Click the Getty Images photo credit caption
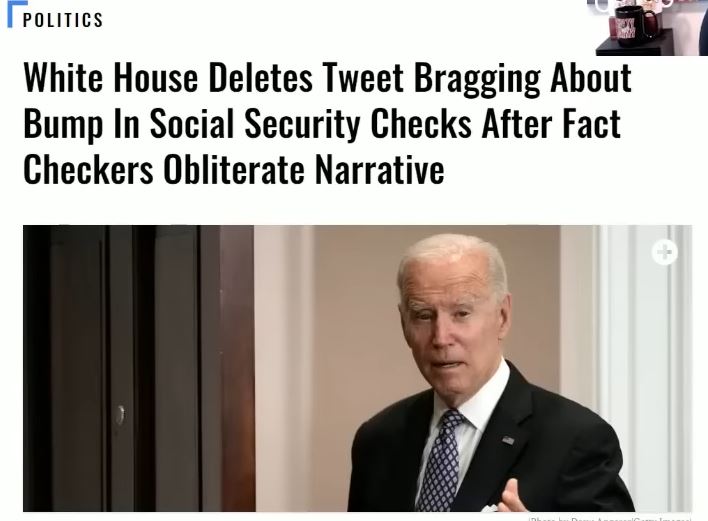Viewport: 708px width, 521px height. pos(610,519)
